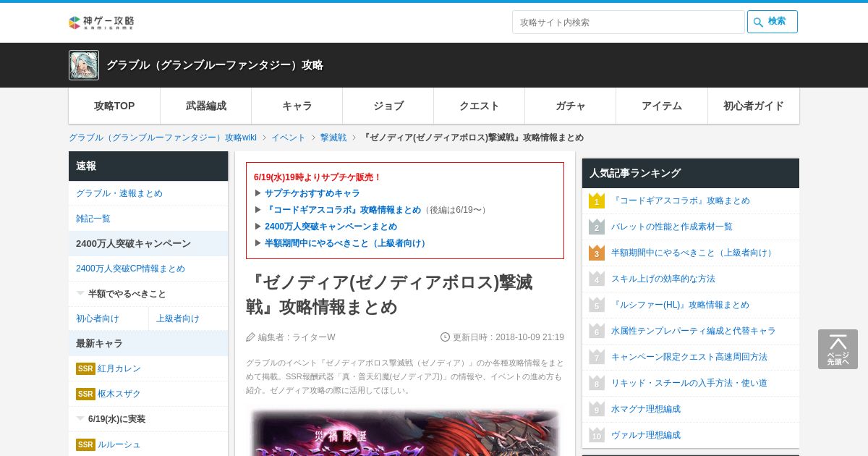Click the silver rank 2 badge icon
Screen dimensions: 868x456
pyautogui.click(x=597, y=227)
